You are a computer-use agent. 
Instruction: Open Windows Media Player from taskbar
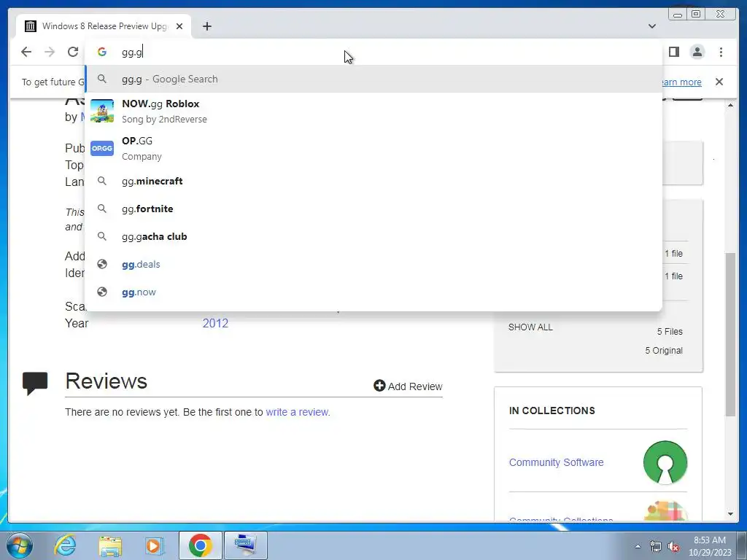point(154,545)
